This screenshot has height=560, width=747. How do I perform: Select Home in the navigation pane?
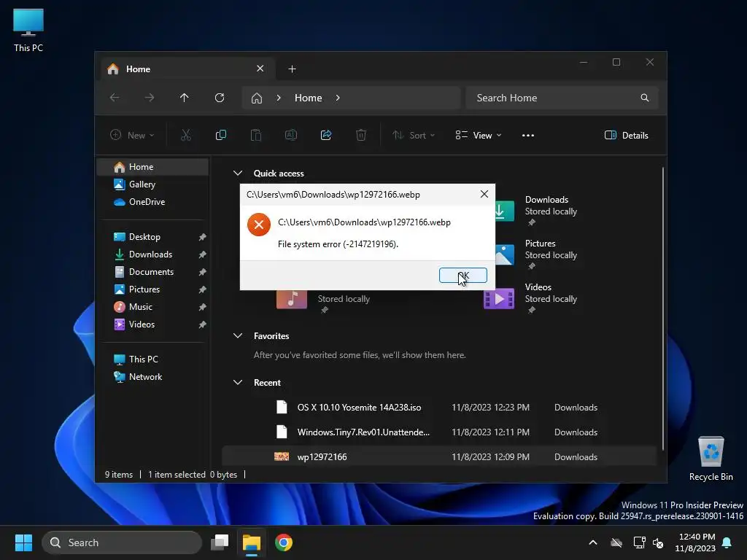[x=152, y=167]
